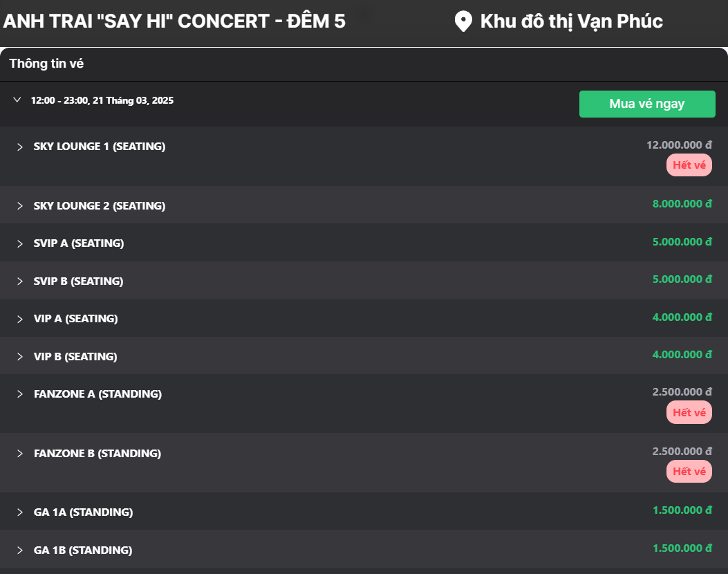Expand the FANZONE B (STANDING) chevron
The height and width of the screenshot is (574, 728).
point(20,454)
